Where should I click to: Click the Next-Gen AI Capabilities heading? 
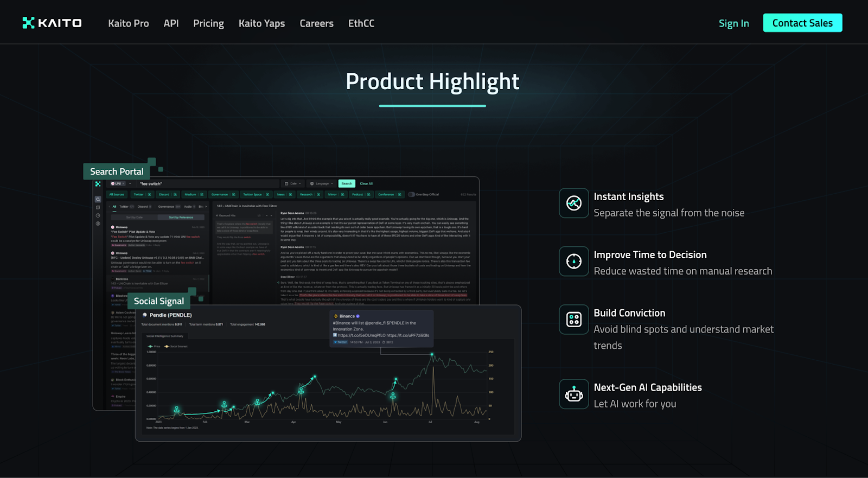(648, 387)
